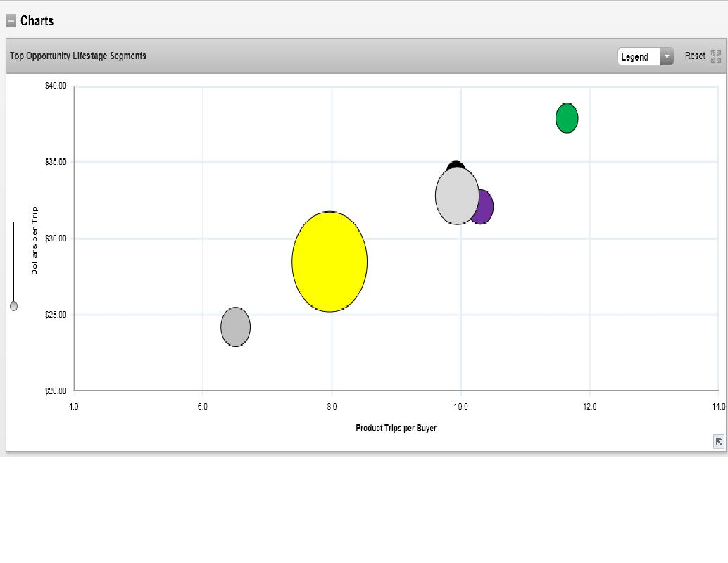The width and height of the screenshot is (728, 563).
Task: Click the $40.00 y-axis tick label
Action: 56,86
